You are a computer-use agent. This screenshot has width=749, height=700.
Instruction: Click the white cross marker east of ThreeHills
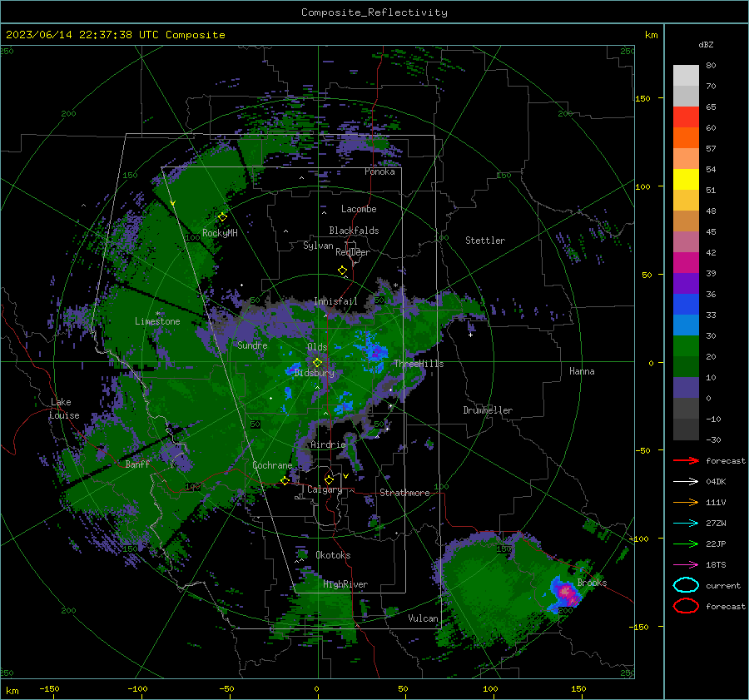pyautogui.click(x=470, y=335)
